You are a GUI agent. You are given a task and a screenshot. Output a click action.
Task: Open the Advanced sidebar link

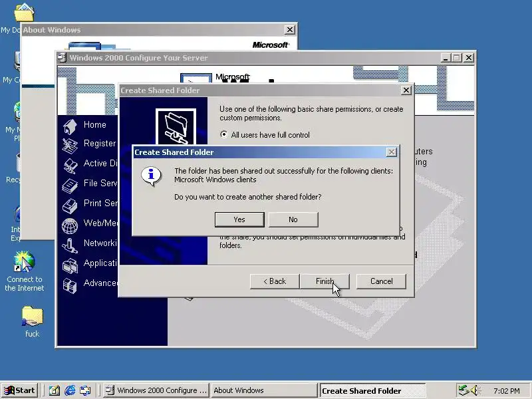point(100,283)
